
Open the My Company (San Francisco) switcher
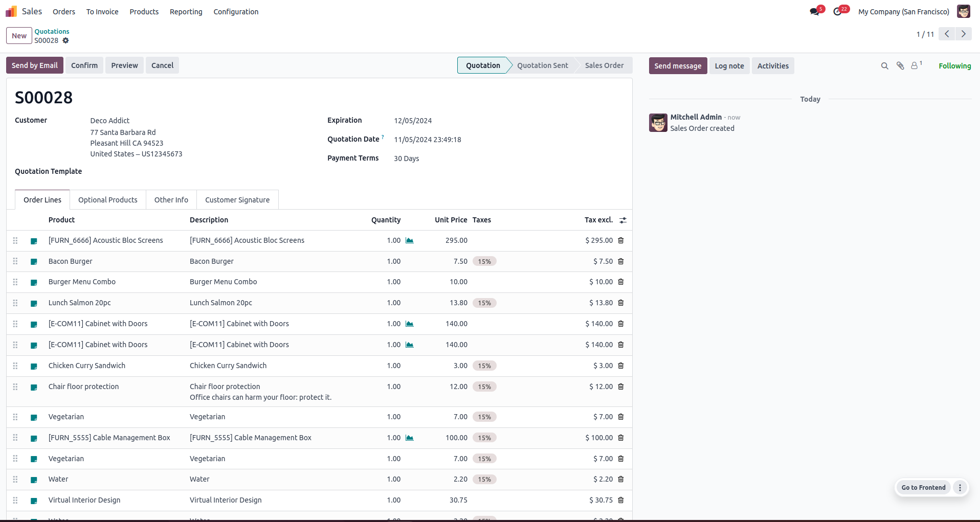point(903,12)
